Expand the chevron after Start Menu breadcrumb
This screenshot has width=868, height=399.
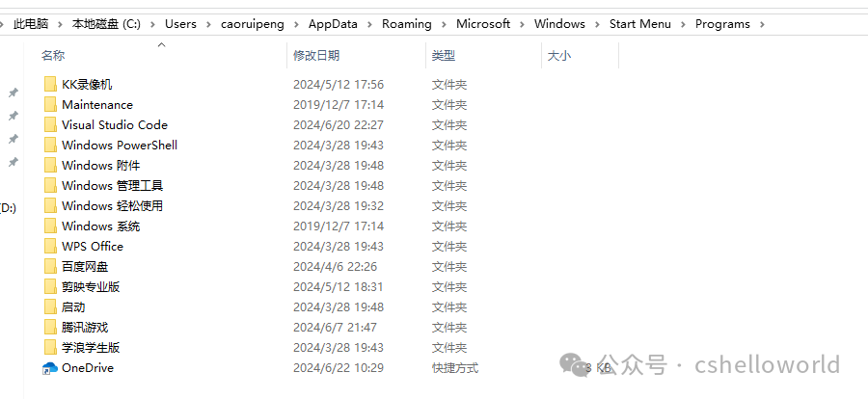683,24
